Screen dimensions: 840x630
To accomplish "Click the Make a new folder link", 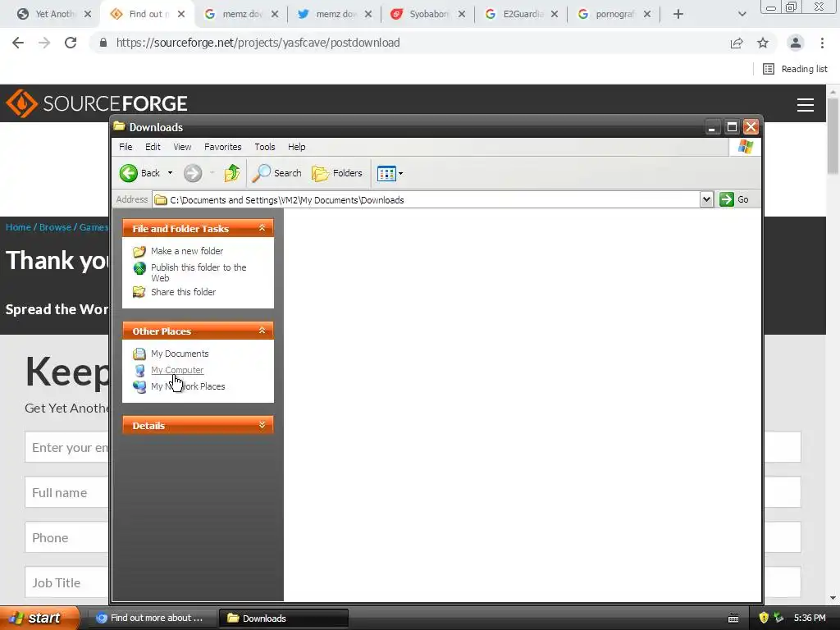I will point(187,251).
